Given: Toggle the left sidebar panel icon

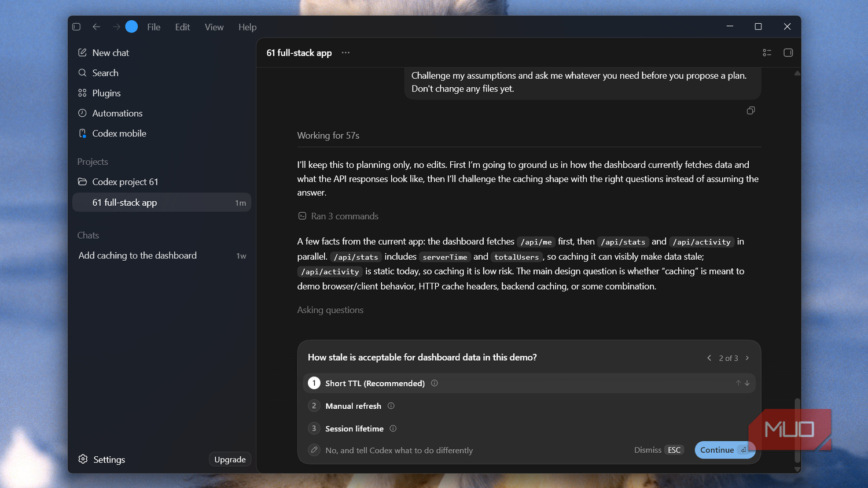Looking at the screenshot, I should (76, 27).
